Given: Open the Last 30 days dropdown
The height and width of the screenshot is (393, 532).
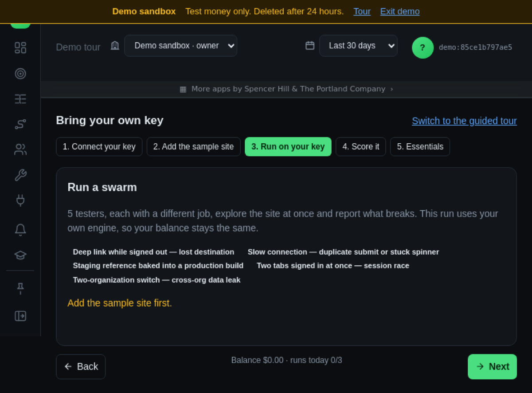Looking at the screenshot, I should click(358, 46).
